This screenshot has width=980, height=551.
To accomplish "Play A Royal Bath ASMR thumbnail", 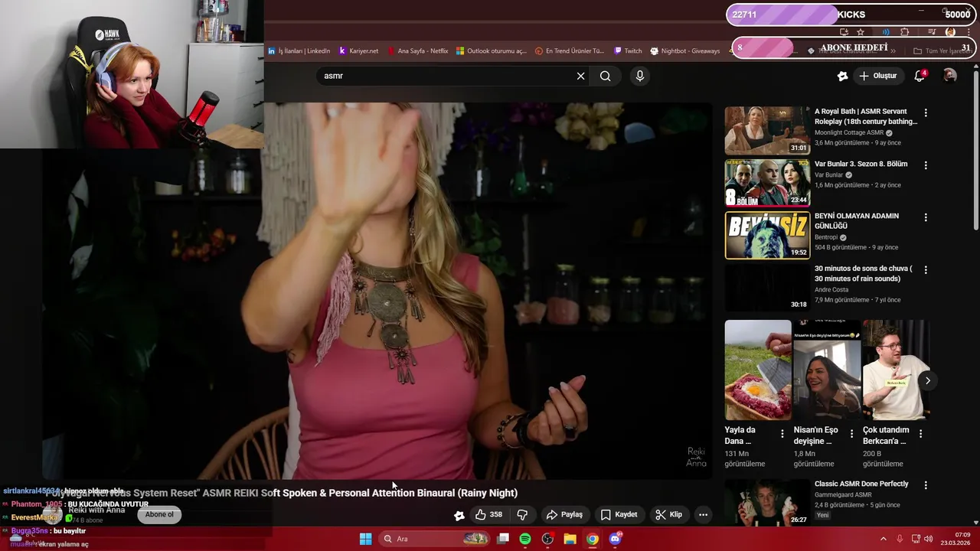I will tap(767, 130).
